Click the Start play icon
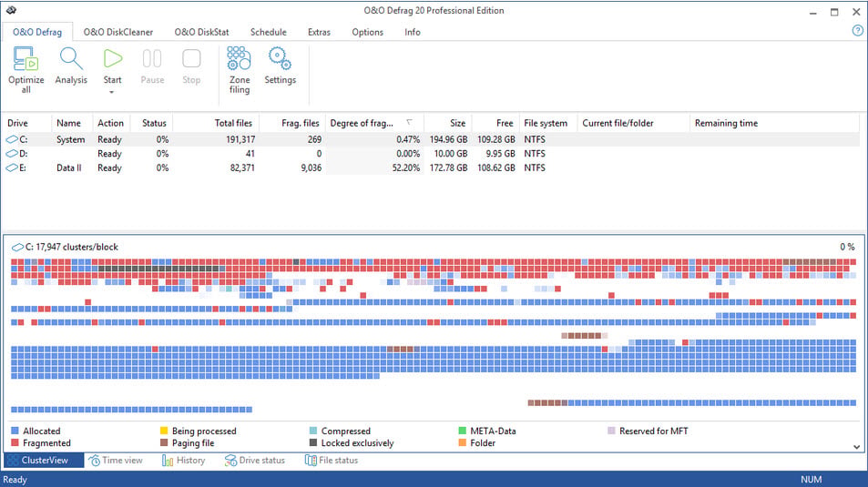 (112, 58)
